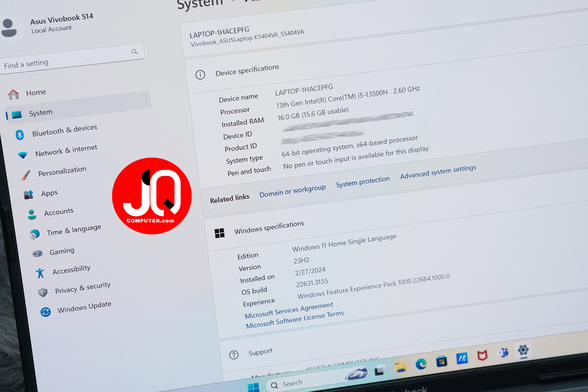
Task: Open Gaming settings page
Action: 62,251
